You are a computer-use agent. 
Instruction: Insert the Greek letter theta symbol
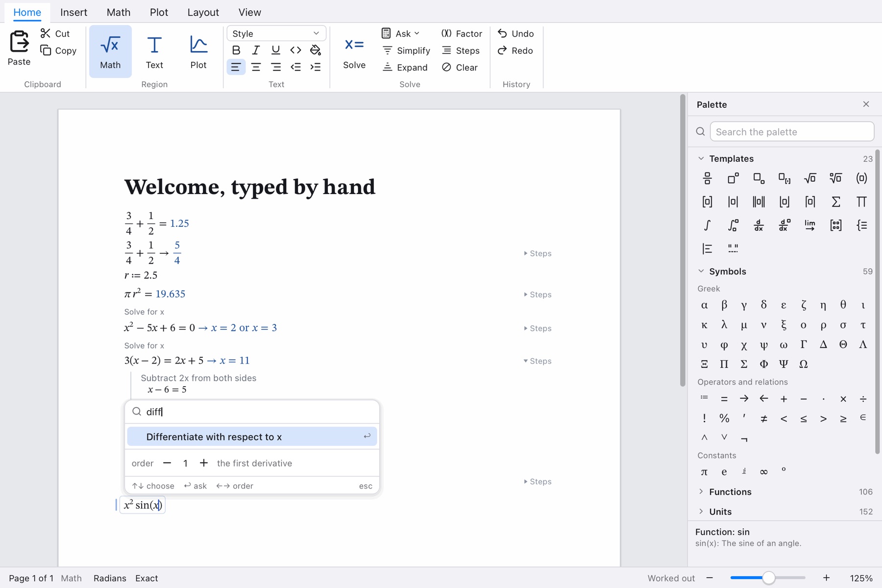(x=843, y=305)
